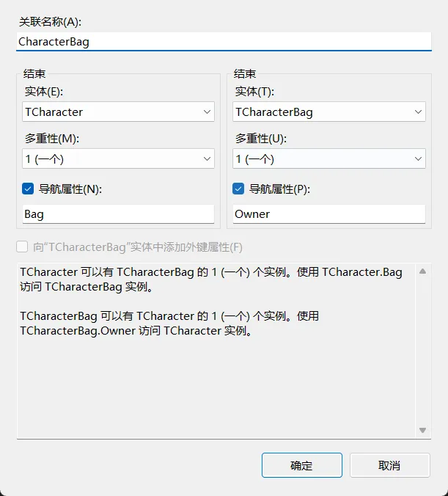Click the scroll up arrow in description box
The height and width of the screenshot is (496, 448).
[422, 271]
